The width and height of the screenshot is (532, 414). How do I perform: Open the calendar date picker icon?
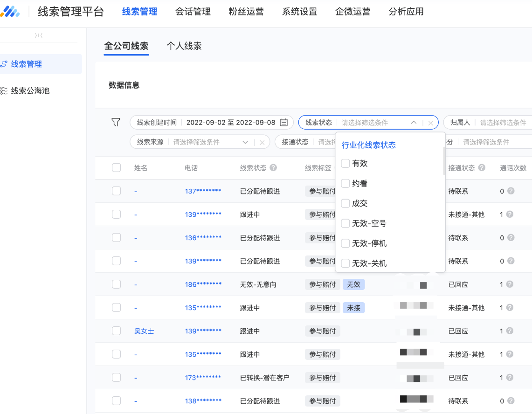point(283,123)
